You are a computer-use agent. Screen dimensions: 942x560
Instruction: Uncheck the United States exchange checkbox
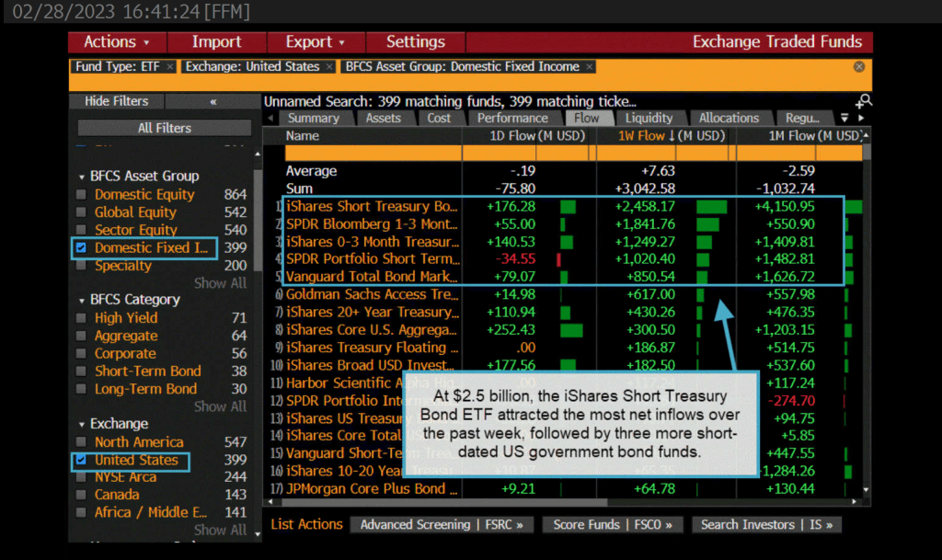tap(81, 460)
